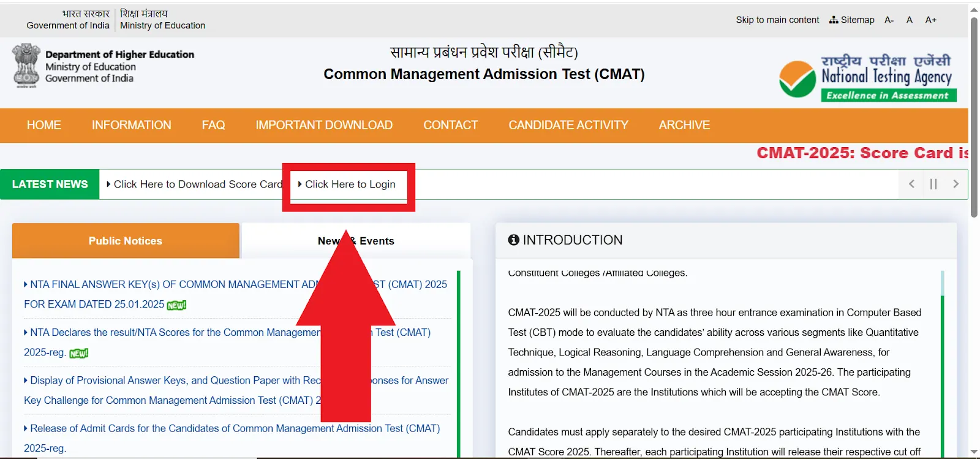This screenshot has width=980, height=459.
Task: Increase font size with A+ button
Action: point(931,20)
